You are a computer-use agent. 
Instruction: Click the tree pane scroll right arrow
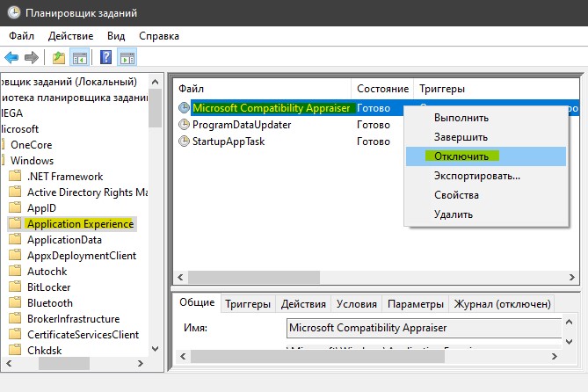pos(141,363)
